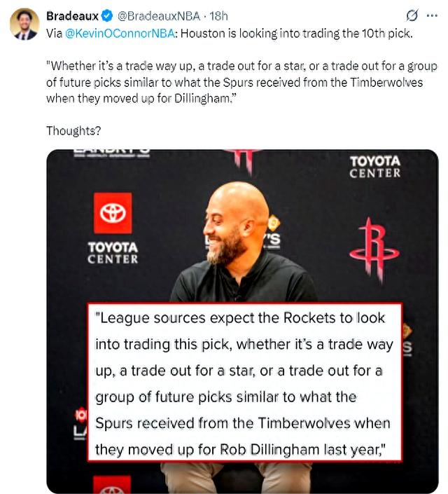Click the Bradeaux display name
The width and height of the screenshot is (448, 494).
coord(72,16)
